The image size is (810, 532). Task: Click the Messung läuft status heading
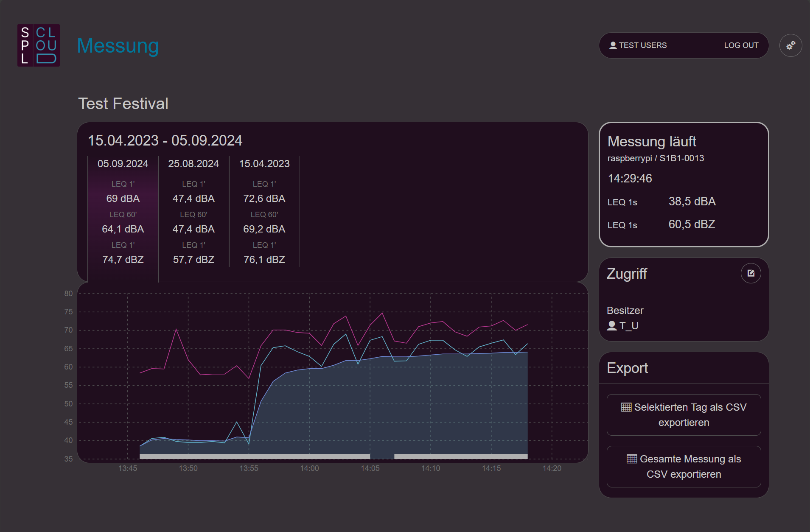pyautogui.click(x=652, y=141)
